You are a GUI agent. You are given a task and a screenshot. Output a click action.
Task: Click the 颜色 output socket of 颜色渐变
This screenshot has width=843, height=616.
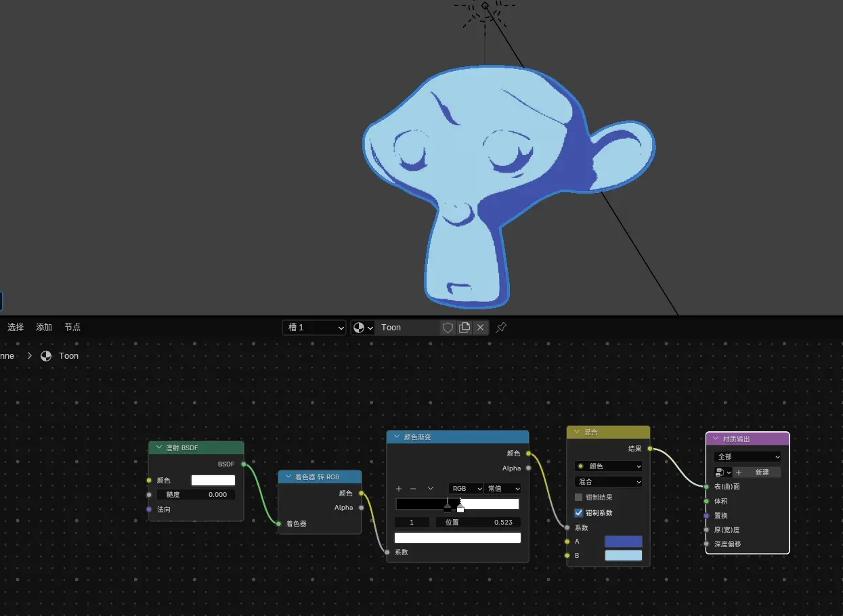click(529, 454)
